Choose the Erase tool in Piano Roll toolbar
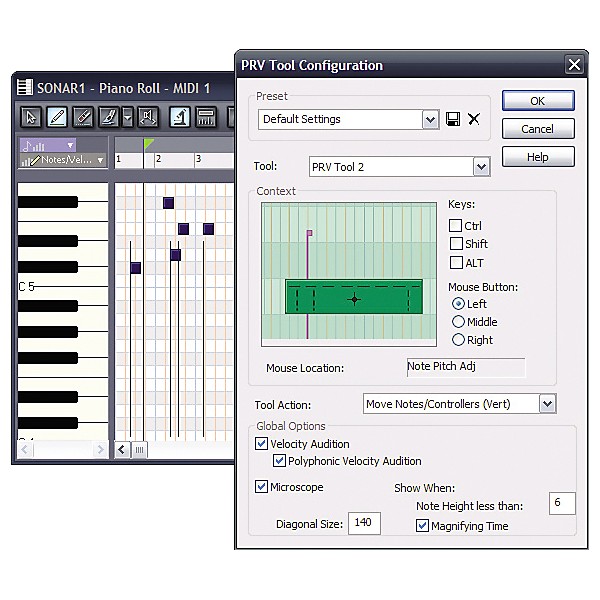Viewport: 600px width, 600px height. [83, 117]
